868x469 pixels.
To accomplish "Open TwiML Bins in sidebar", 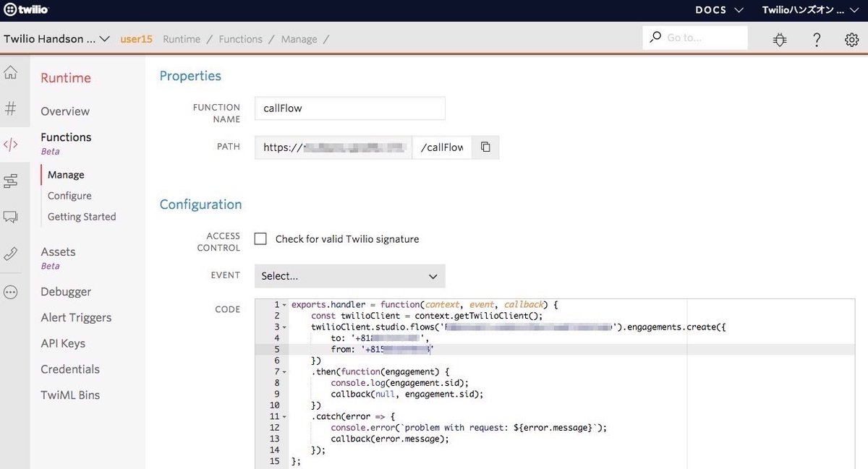I will pyautogui.click(x=70, y=395).
